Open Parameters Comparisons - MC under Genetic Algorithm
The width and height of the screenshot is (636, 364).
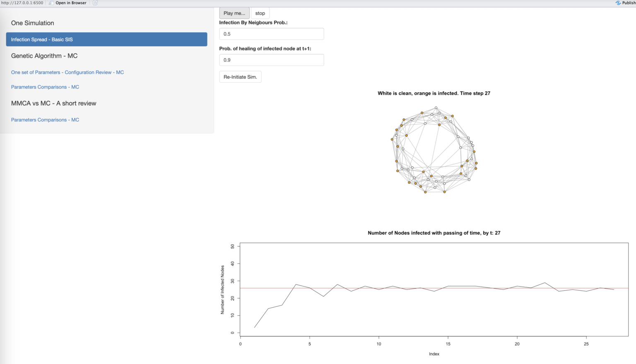[x=45, y=87]
